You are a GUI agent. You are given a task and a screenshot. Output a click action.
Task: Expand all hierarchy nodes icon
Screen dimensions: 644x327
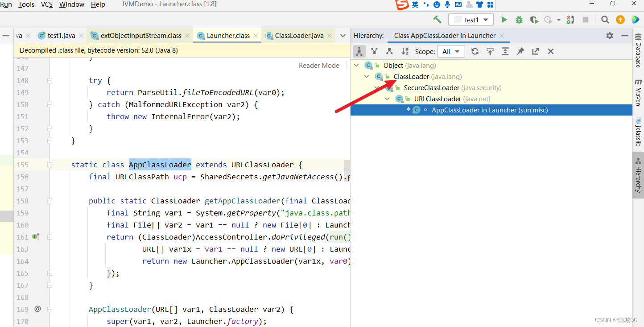point(505,51)
